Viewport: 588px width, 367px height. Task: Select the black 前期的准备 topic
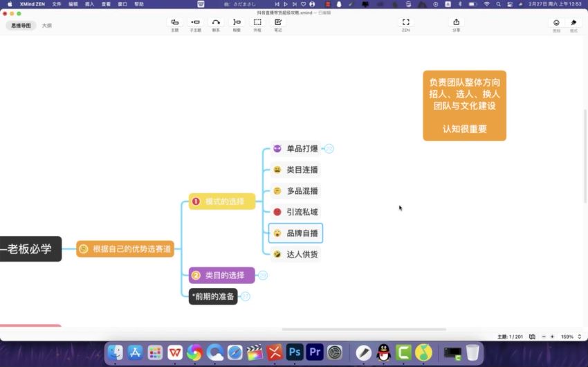(x=213, y=296)
